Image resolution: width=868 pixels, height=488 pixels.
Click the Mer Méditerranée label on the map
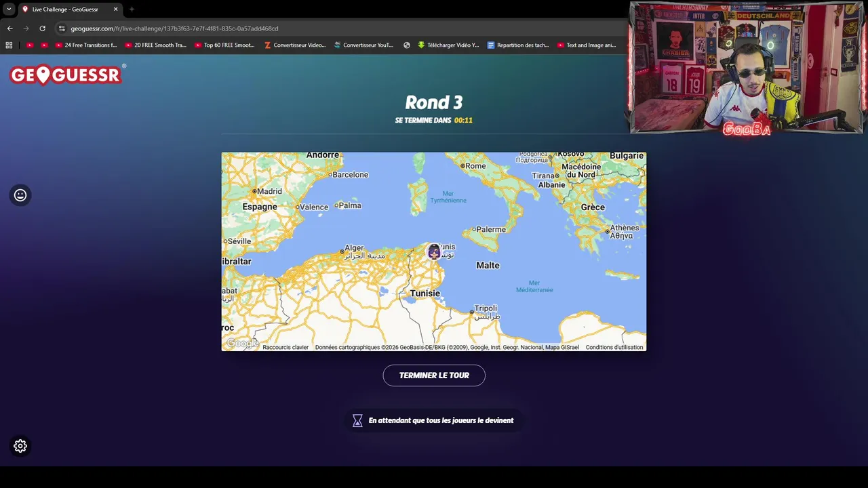point(534,287)
